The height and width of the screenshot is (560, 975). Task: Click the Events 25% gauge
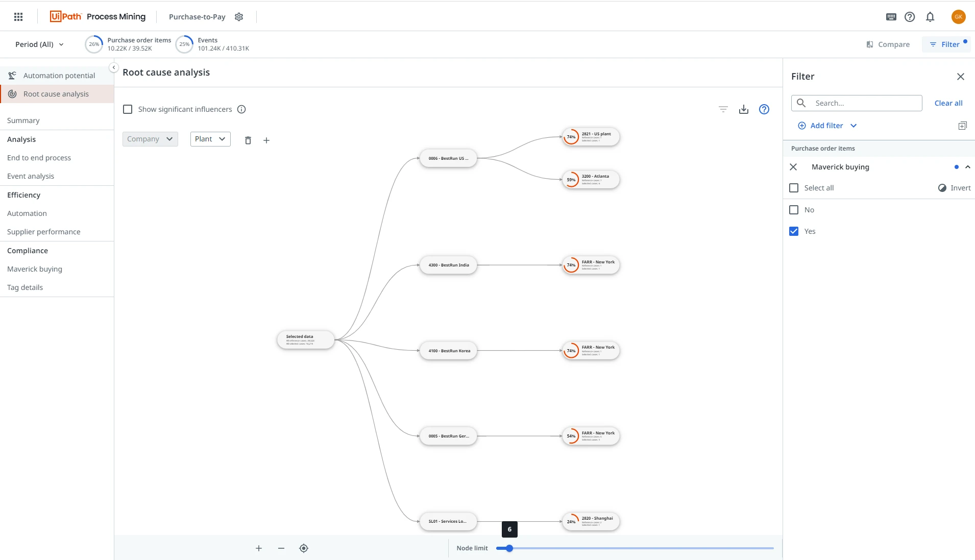[184, 44]
